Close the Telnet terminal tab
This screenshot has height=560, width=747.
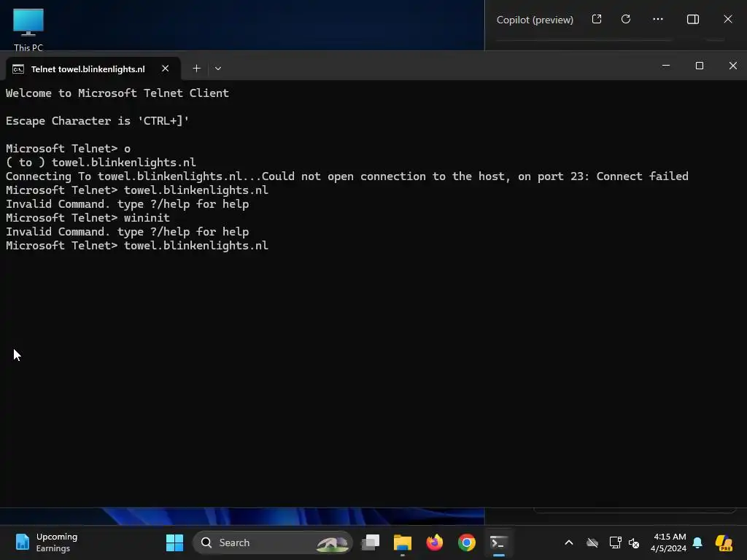click(166, 69)
